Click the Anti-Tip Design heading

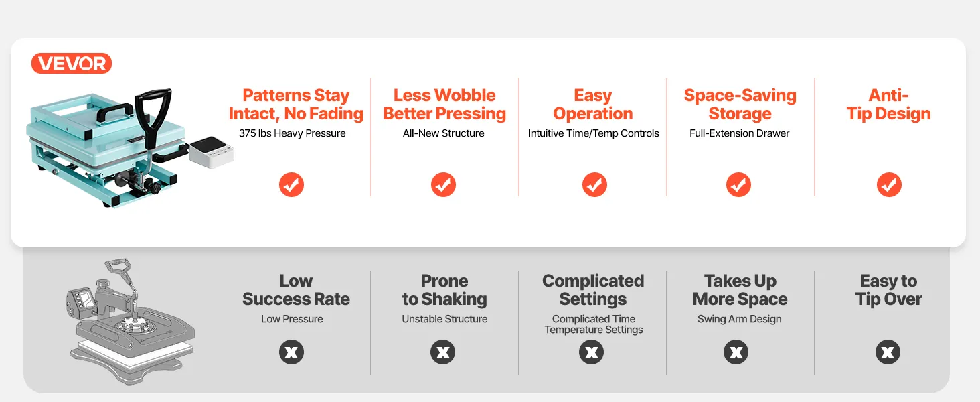click(888, 105)
